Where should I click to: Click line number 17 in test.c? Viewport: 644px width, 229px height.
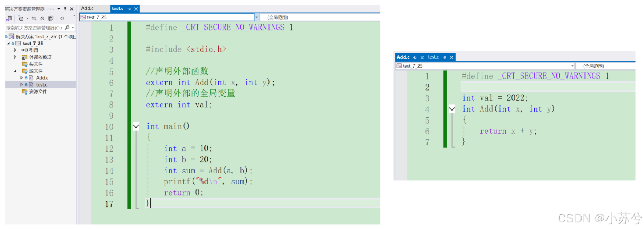(109, 204)
